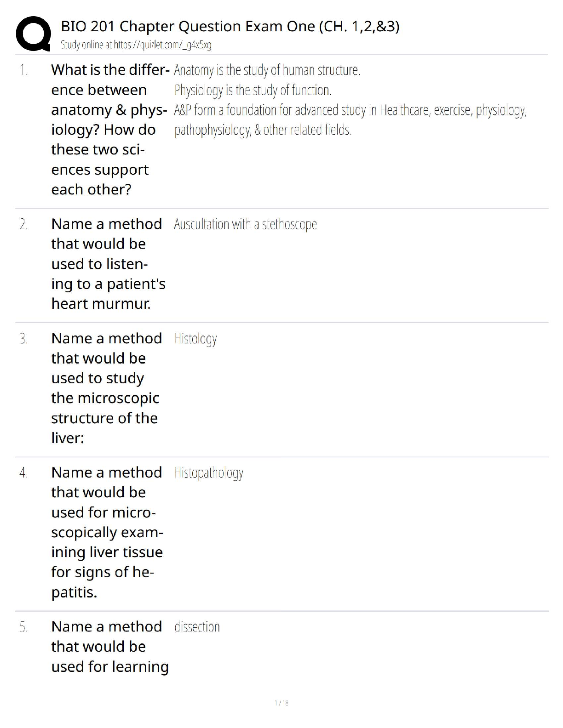Click the 'Histology' answer
Image resolution: width=563 pixels, height=728 pixels.
pos(195,339)
